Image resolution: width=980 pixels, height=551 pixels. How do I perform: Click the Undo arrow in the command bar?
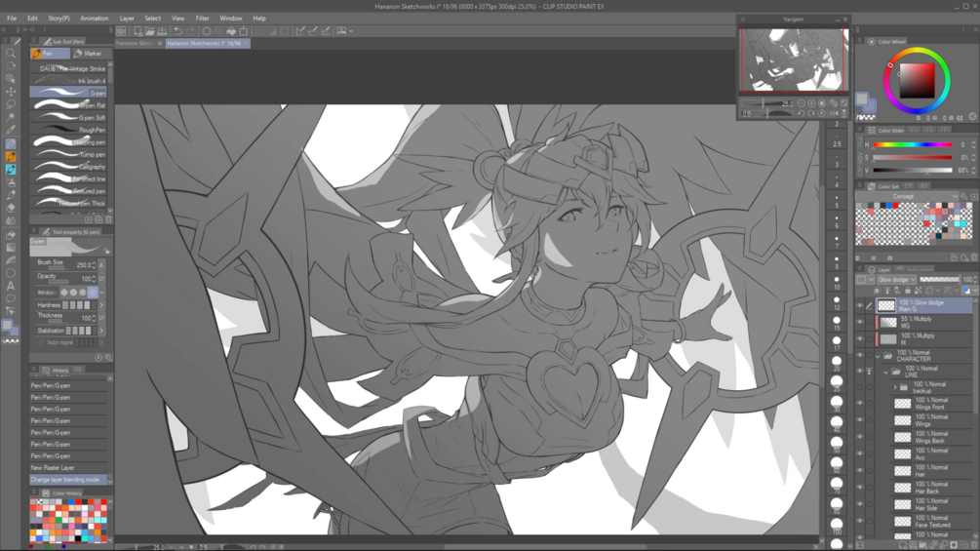(x=178, y=30)
